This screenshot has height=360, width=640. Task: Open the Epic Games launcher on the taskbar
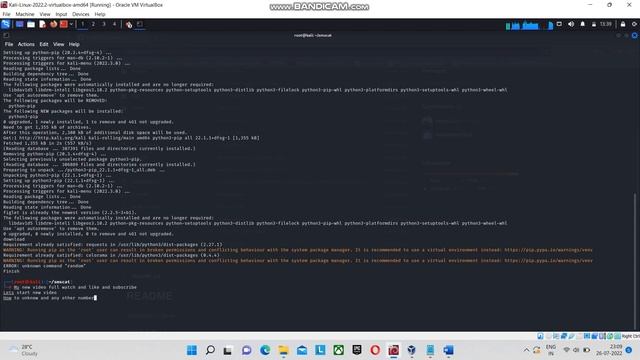pyautogui.click(x=357, y=350)
